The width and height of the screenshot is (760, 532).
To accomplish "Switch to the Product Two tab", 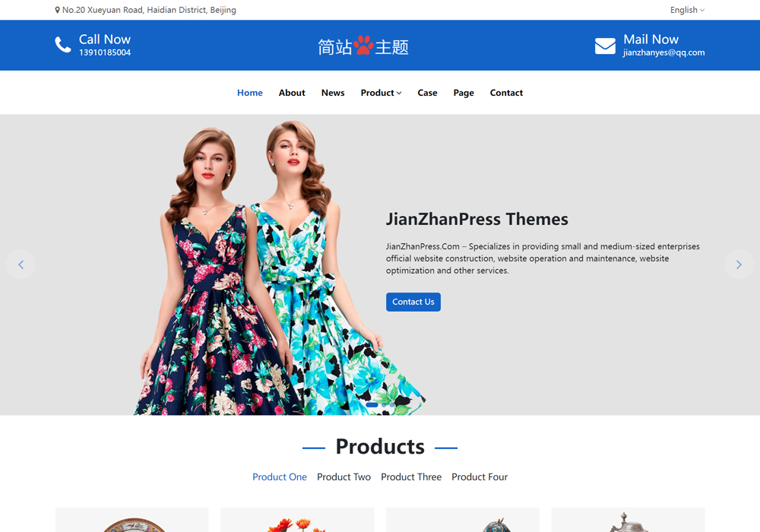I will (x=344, y=477).
